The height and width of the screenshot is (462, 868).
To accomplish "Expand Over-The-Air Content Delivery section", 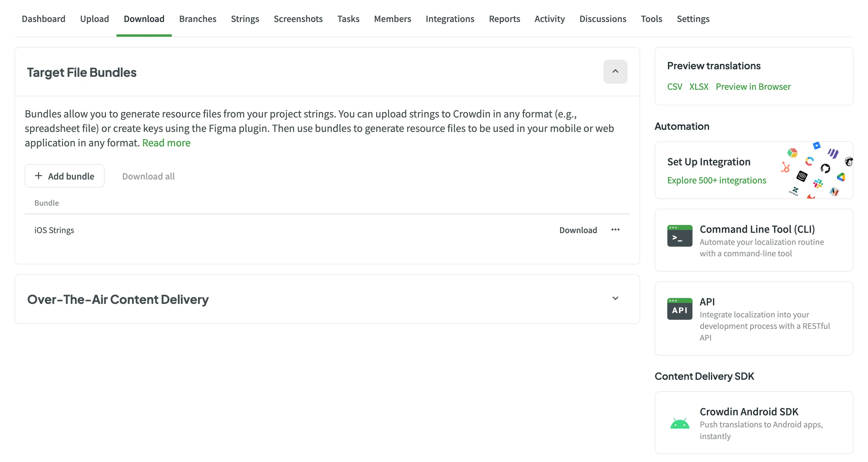I will pyautogui.click(x=615, y=299).
